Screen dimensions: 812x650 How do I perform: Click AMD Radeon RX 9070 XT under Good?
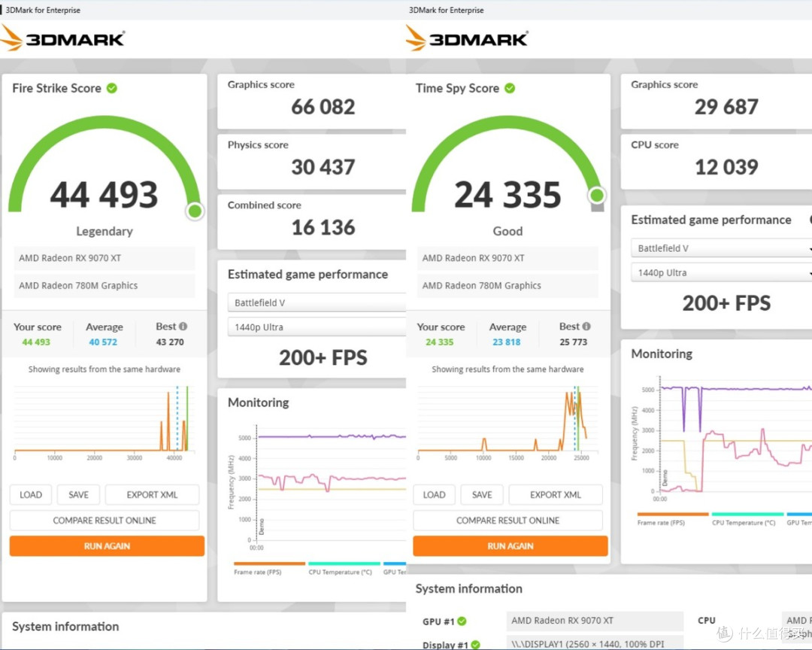507,258
